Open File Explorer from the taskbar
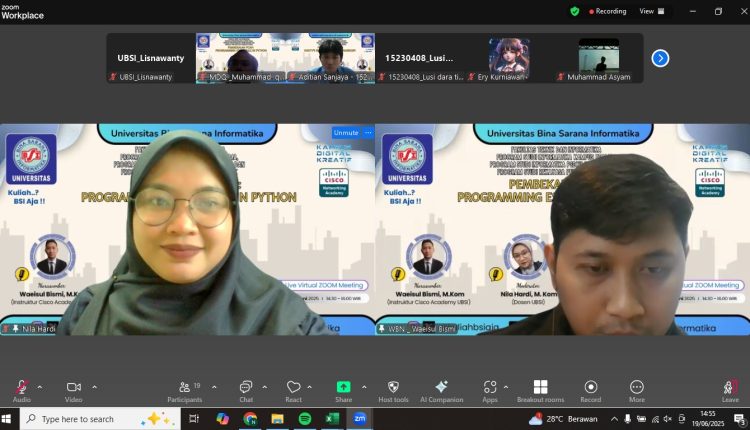750x430 pixels. [277, 419]
